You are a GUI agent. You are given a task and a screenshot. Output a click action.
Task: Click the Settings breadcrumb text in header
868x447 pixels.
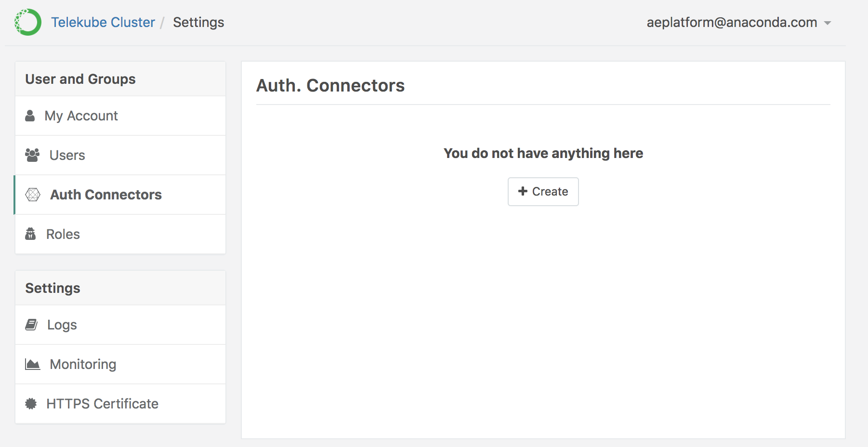[x=198, y=23]
